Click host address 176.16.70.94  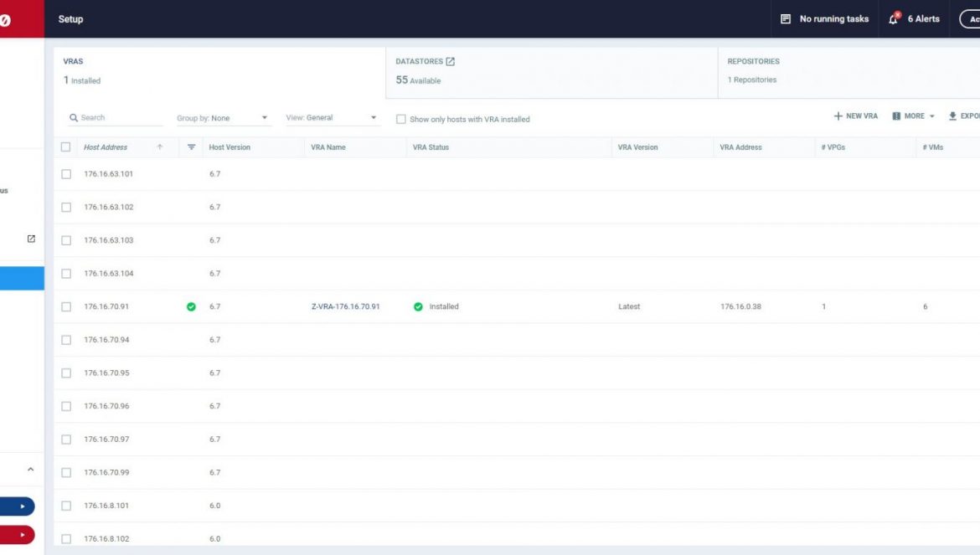pyautogui.click(x=107, y=340)
